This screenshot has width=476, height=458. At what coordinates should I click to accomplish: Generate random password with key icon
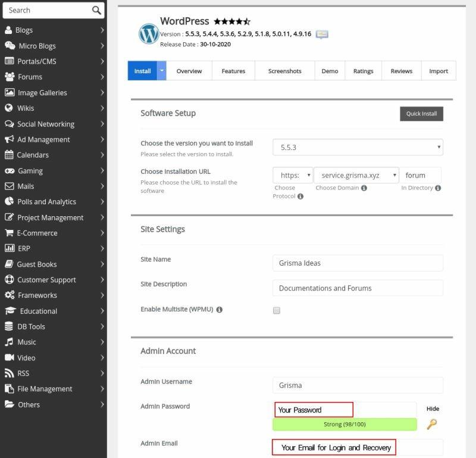tap(432, 424)
